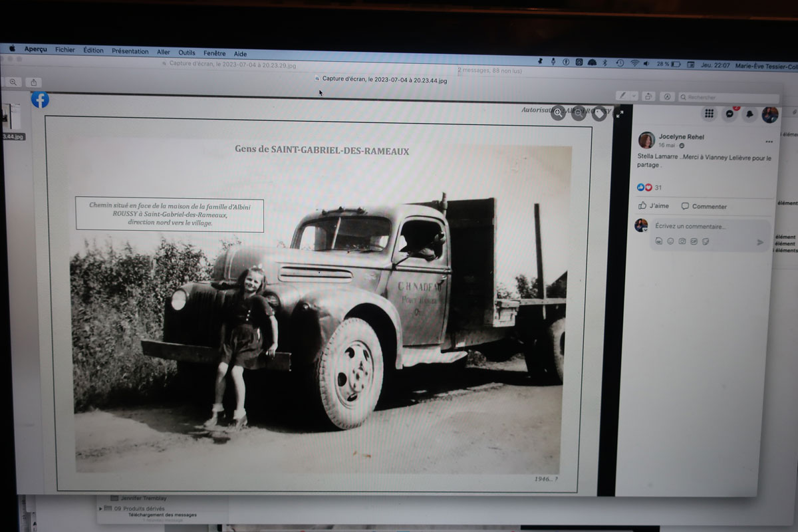Screen dimensions: 798x532
Task: Click the J'aime button
Action: pyautogui.click(x=654, y=206)
